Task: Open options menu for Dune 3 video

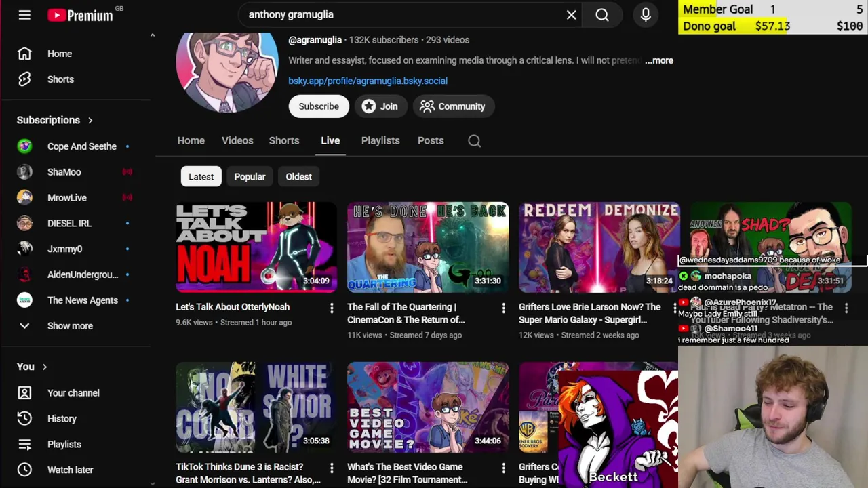Action: tap(332, 468)
